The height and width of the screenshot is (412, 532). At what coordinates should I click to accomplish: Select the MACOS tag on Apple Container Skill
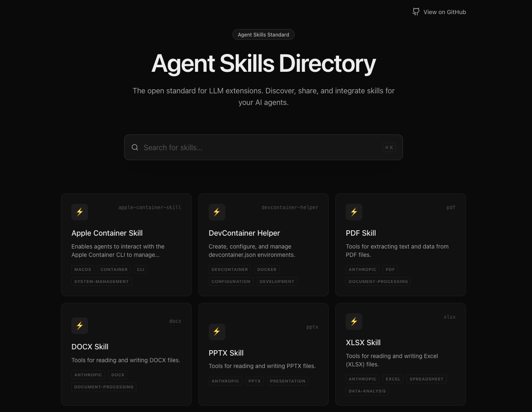pos(83,269)
